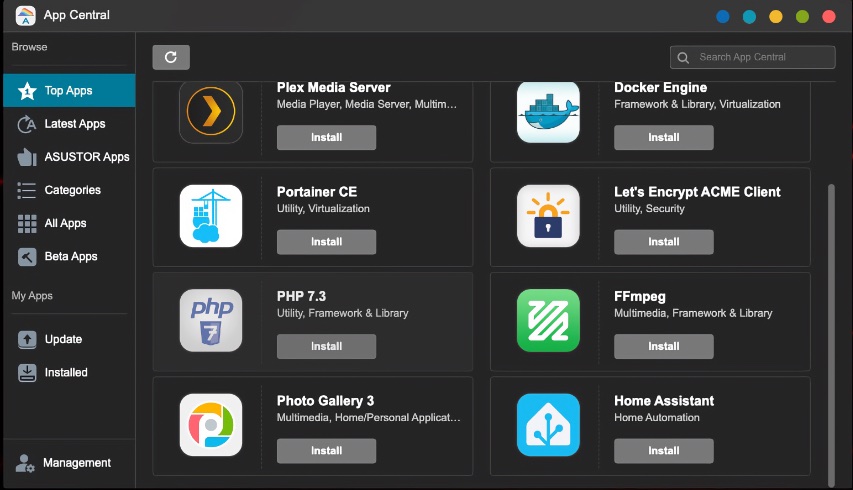The width and height of the screenshot is (853, 490).
Task: Open Let's Encrypt ACME Client title
Action: pyautogui.click(x=697, y=192)
